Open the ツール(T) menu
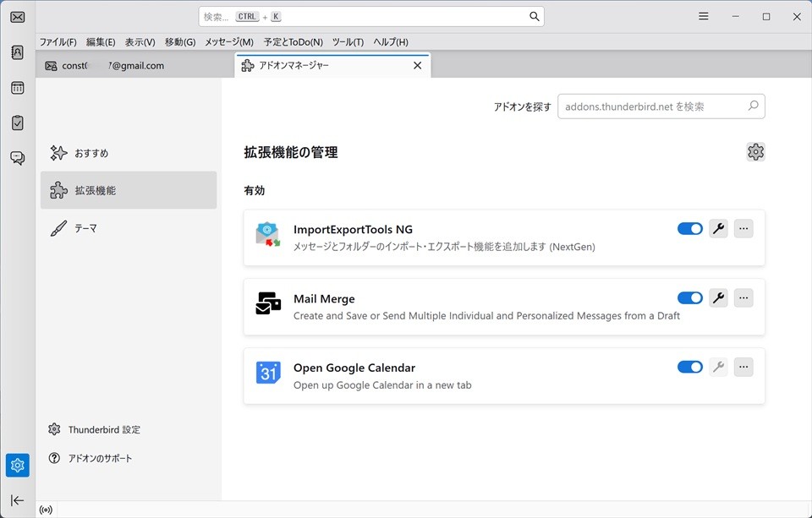This screenshot has height=518, width=812. 348,42
